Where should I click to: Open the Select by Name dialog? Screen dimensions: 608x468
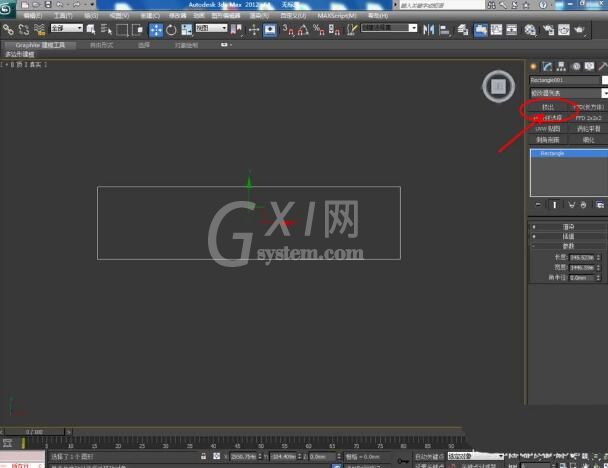[106, 29]
